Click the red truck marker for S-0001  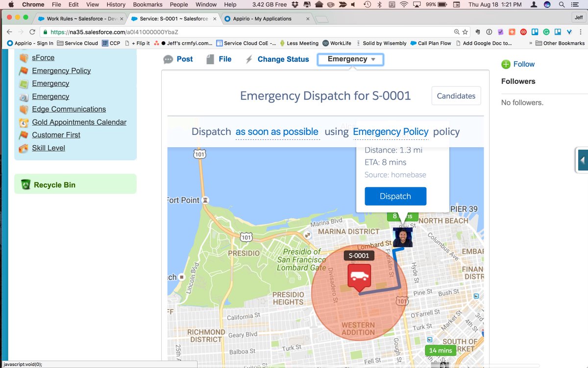click(x=359, y=277)
